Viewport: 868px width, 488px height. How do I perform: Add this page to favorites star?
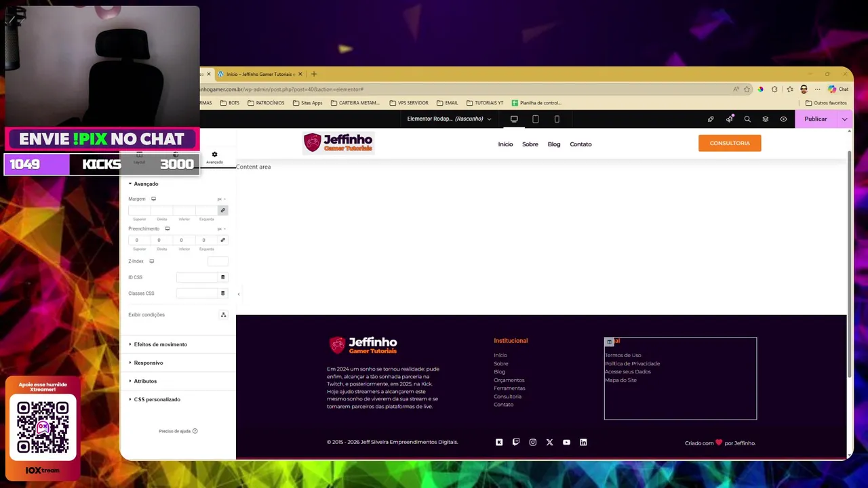pos(747,89)
